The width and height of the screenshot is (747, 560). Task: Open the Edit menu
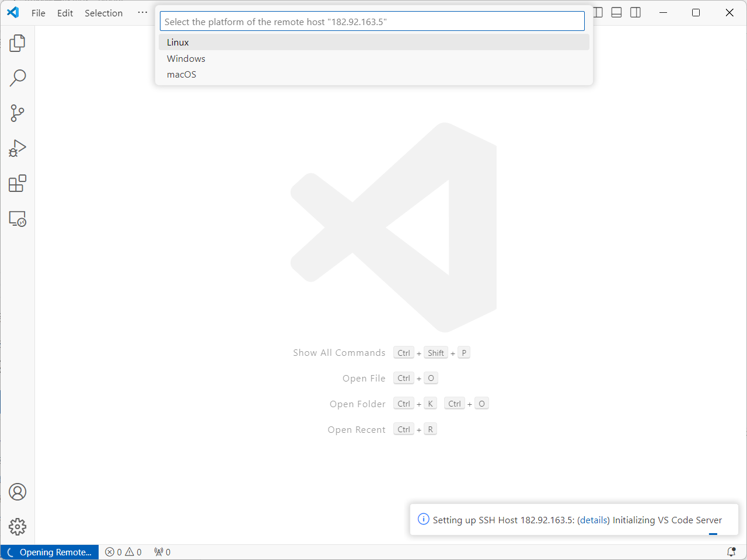point(65,13)
